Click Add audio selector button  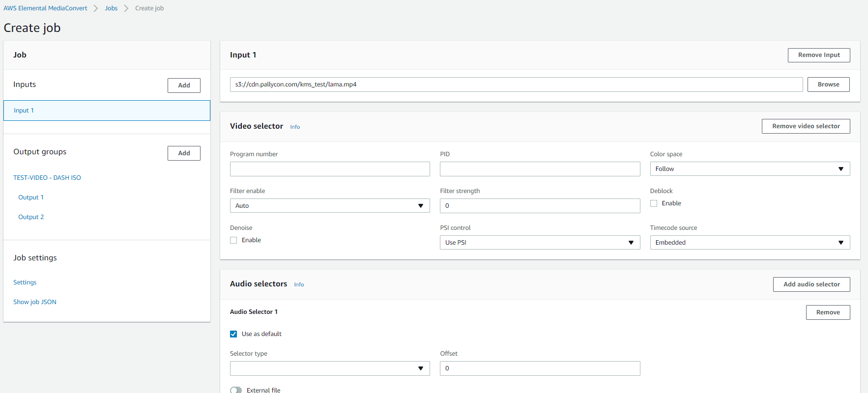[x=811, y=284]
